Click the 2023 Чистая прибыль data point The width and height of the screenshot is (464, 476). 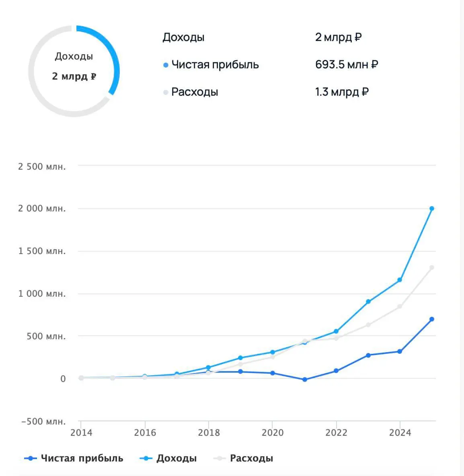tap(368, 355)
